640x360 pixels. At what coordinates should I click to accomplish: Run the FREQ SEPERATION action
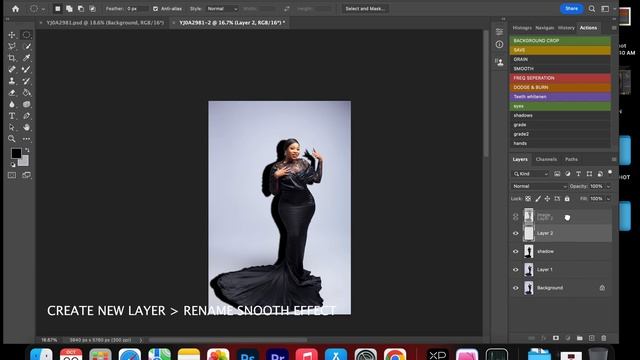[x=560, y=78]
